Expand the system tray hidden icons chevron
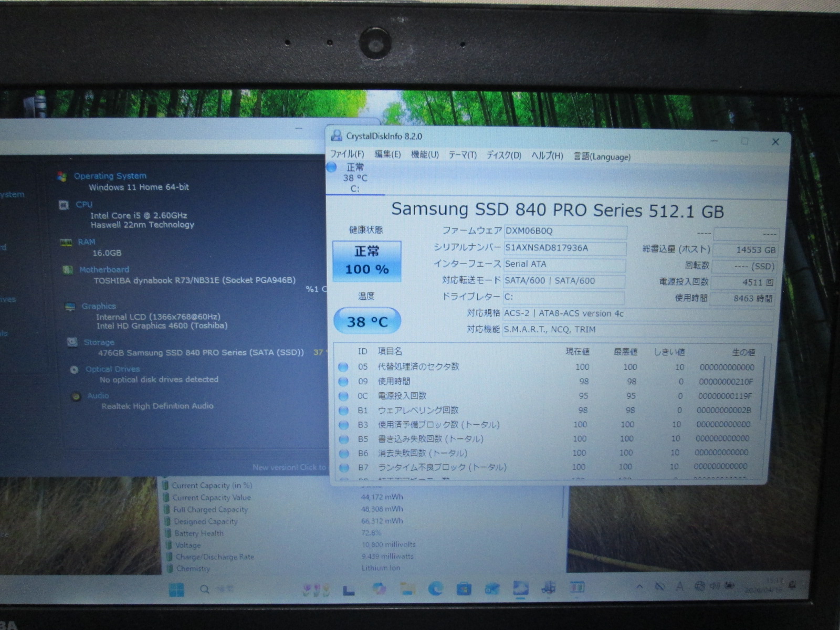 click(x=639, y=586)
